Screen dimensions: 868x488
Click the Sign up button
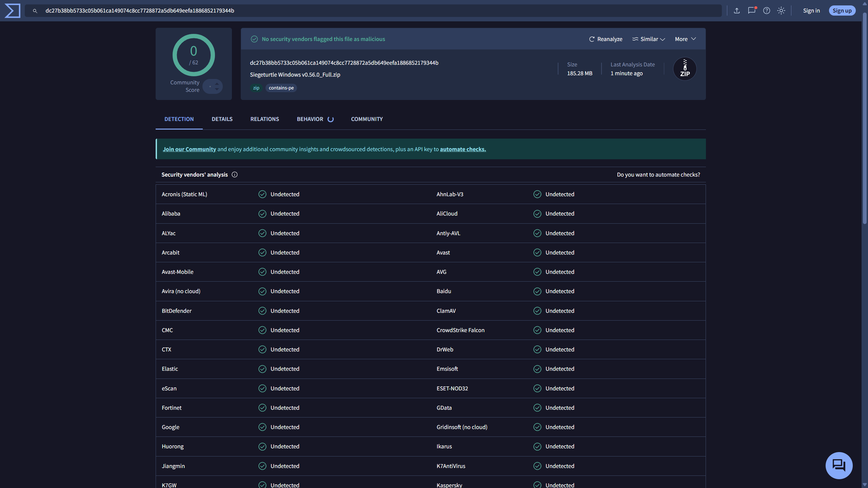pyautogui.click(x=842, y=11)
